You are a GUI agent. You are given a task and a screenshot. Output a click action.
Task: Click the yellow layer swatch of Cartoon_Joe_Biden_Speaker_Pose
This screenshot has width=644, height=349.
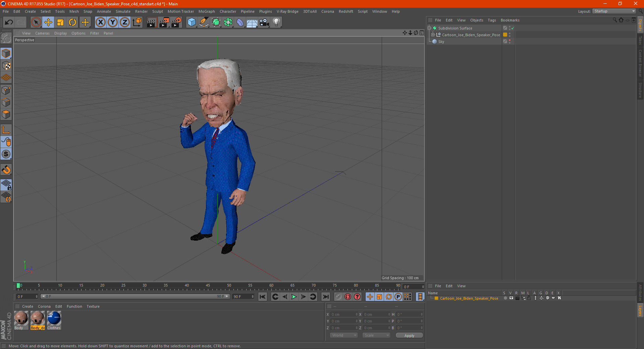[x=505, y=35]
